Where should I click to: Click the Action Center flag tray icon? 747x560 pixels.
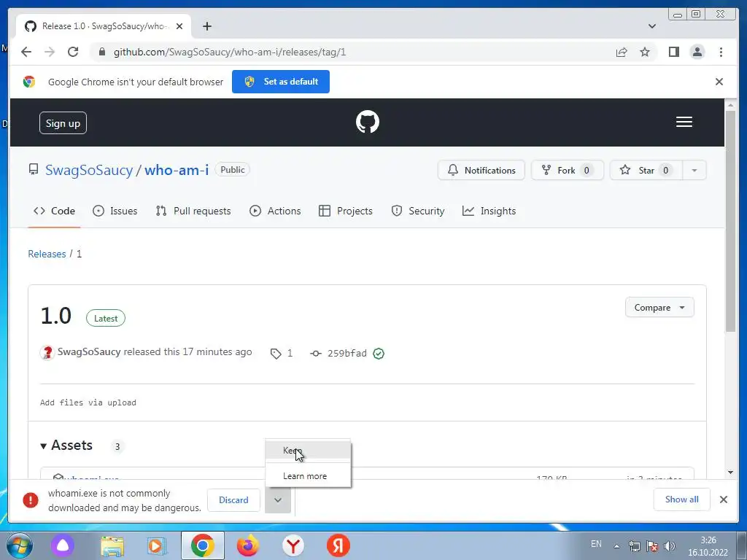(x=652, y=546)
